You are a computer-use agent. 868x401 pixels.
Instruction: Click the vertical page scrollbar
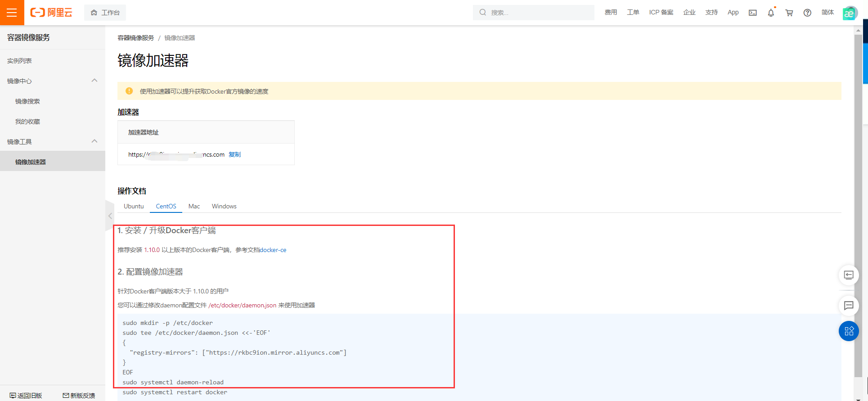click(x=858, y=206)
